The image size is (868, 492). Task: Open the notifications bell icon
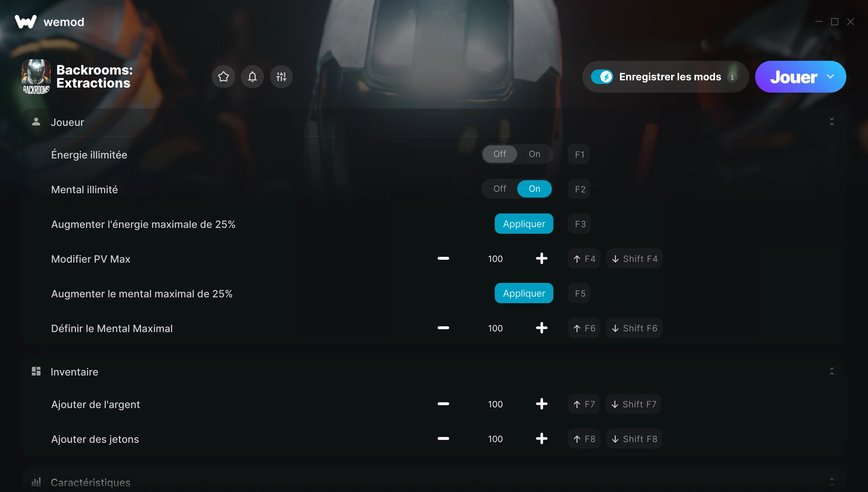[x=252, y=77]
